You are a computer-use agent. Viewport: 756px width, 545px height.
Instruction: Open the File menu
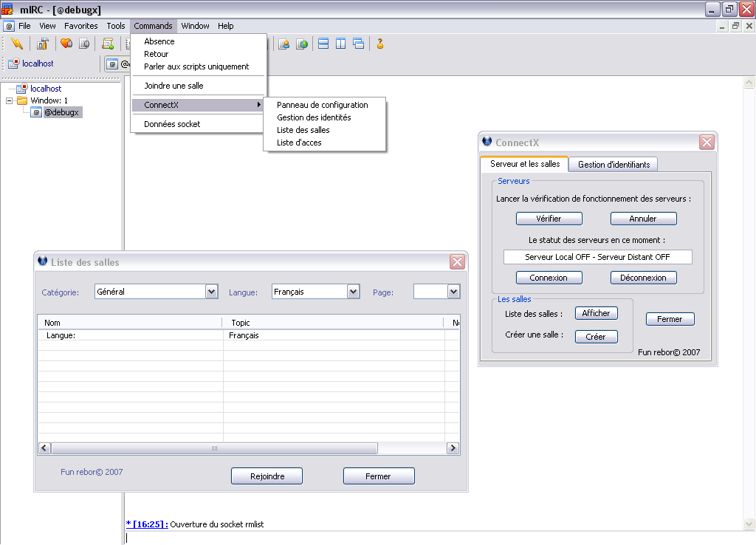(x=24, y=26)
